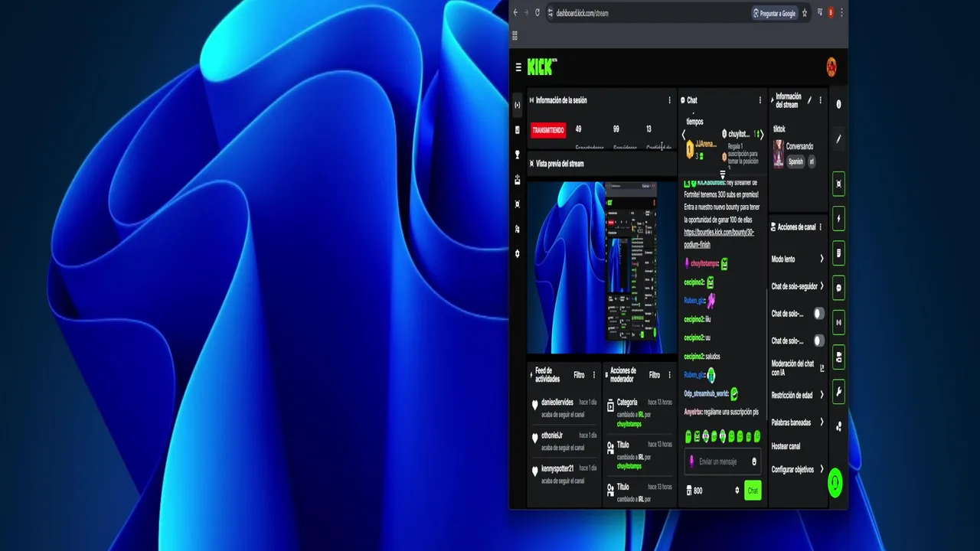Screen dimensions: 980x551
Task: Go to previous leaderboard with the left chevron
Action: tap(684, 135)
